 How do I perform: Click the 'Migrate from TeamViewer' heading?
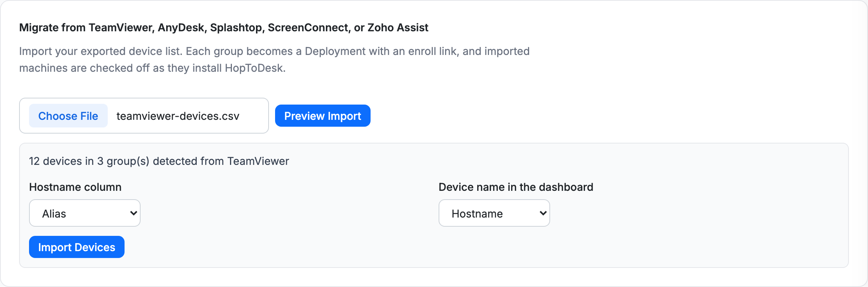click(x=224, y=27)
